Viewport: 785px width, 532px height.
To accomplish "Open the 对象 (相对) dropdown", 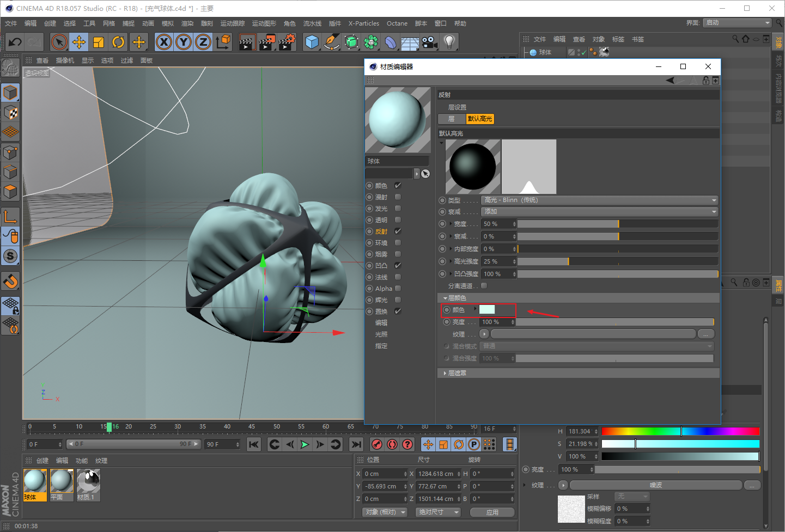I will [385, 512].
